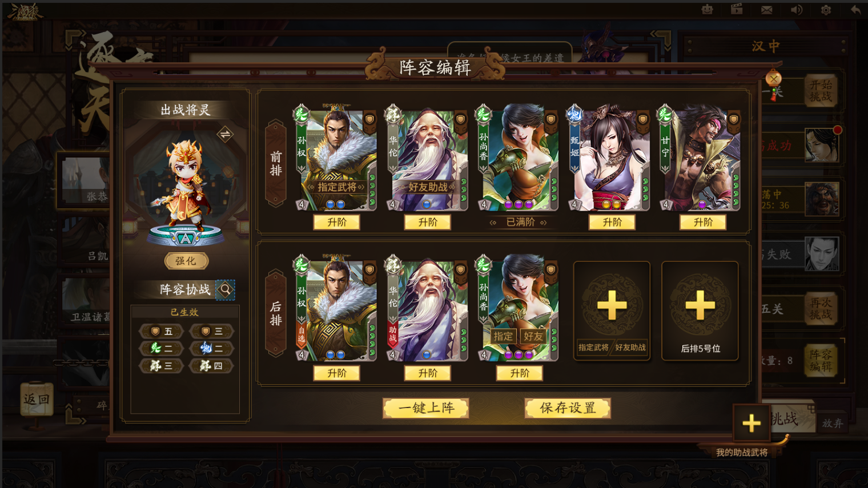Open formation synergy magnifier search icon
Viewport: 868px width, 488px height.
tap(226, 289)
